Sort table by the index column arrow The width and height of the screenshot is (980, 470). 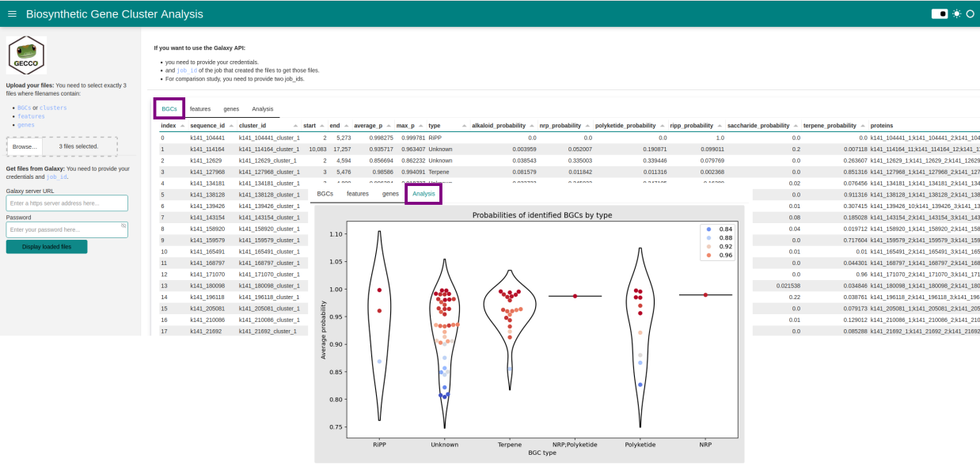tap(183, 126)
